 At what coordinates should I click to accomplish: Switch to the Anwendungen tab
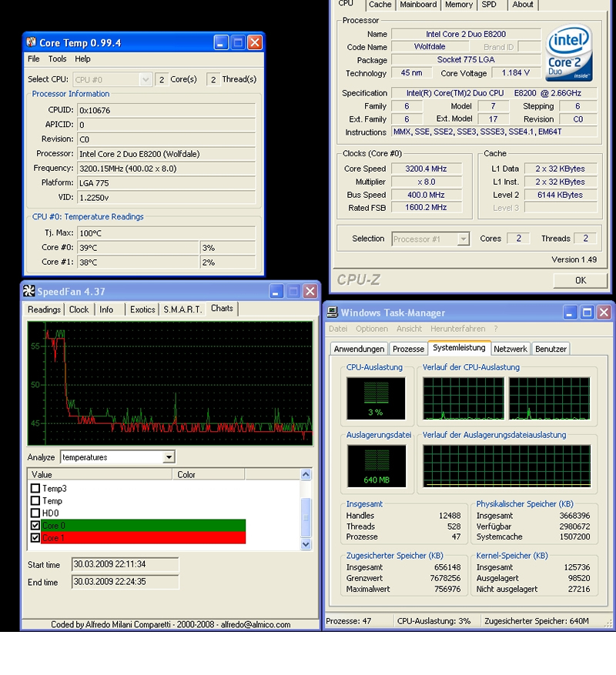coord(359,349)
